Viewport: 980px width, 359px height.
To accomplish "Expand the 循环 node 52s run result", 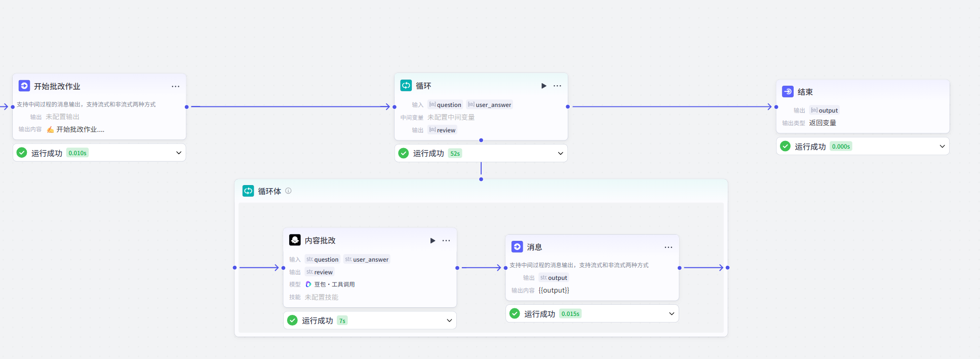I will coord(560,153).
